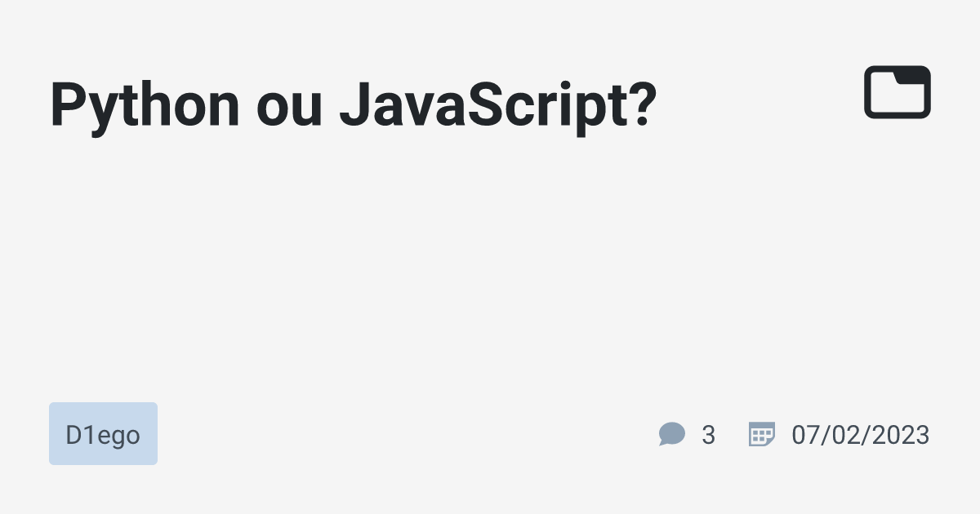The height and width of the screenshot is (514, 980).
Task: Open the D1ego author tag
Action: (103, 434)
